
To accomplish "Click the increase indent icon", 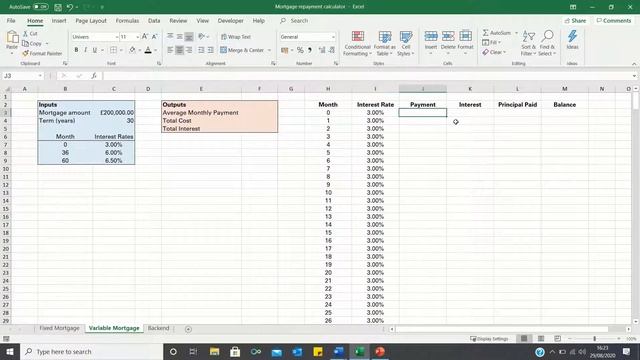I will click(211, 50).
